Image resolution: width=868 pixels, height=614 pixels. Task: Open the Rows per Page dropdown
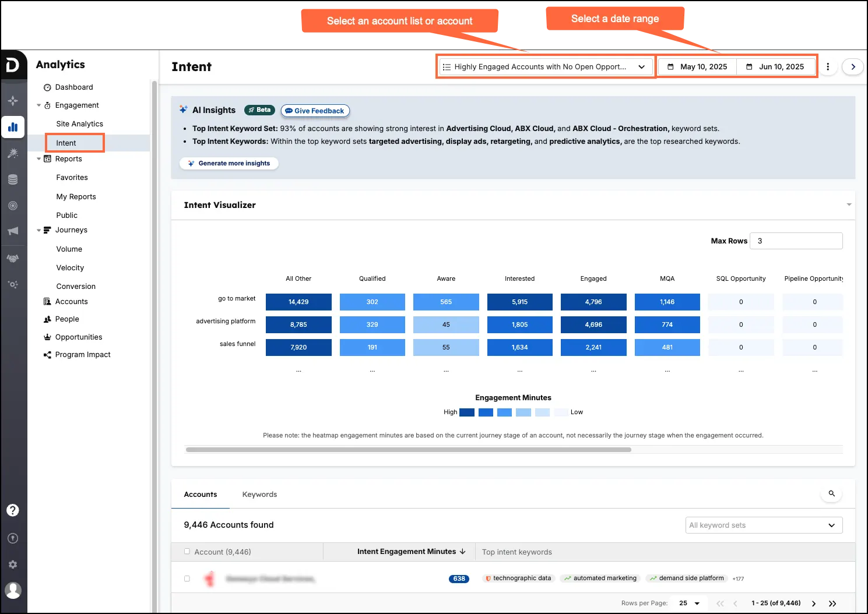pyautogui.click(x=688, y=603)
